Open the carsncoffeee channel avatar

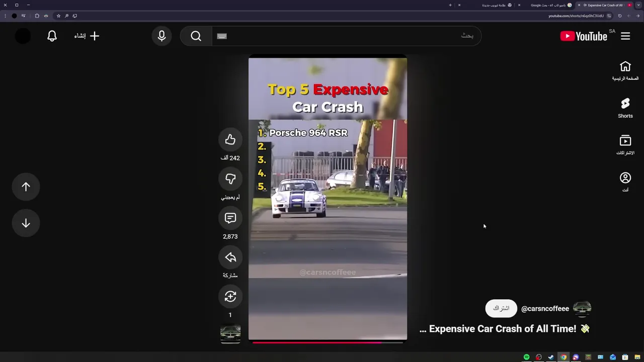tap(582, 309)
